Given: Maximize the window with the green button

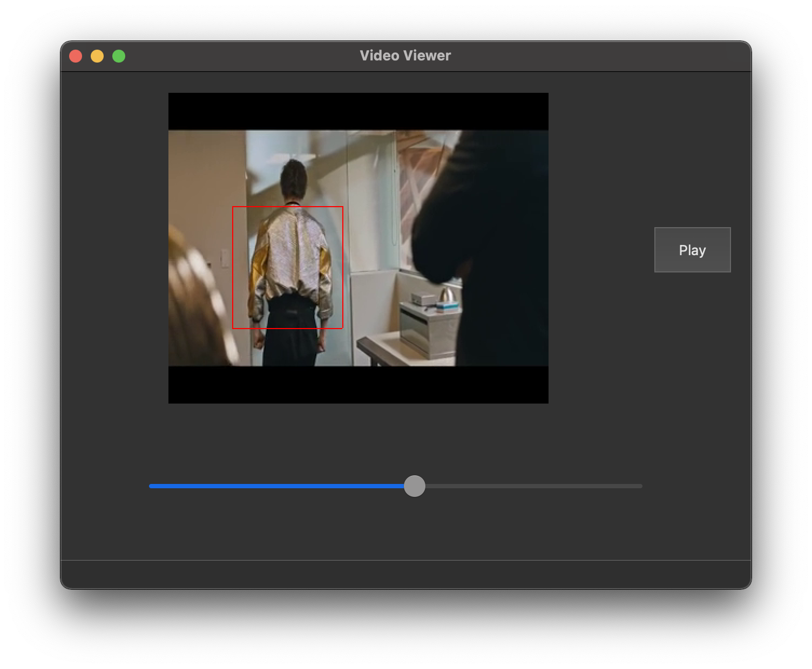Looking at the screenshot, I should coord(119,56).
